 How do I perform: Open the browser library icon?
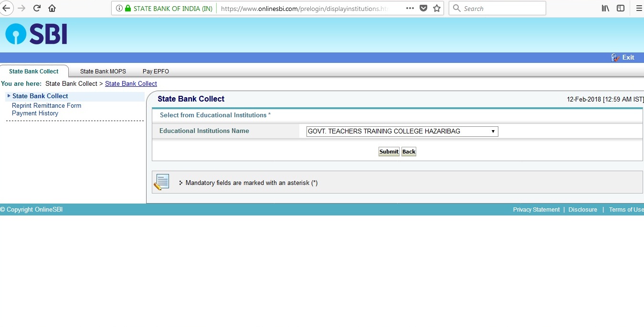(605, 8)
